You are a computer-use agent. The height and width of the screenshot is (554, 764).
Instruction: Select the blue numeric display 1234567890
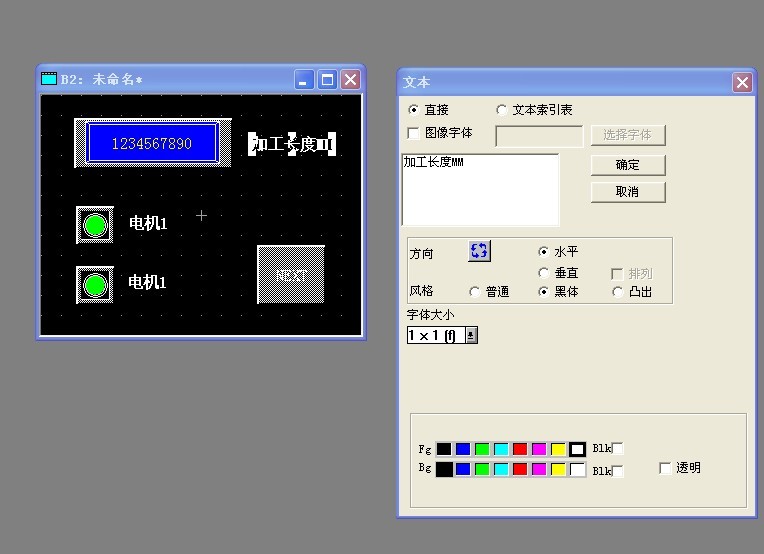(152, 143)
